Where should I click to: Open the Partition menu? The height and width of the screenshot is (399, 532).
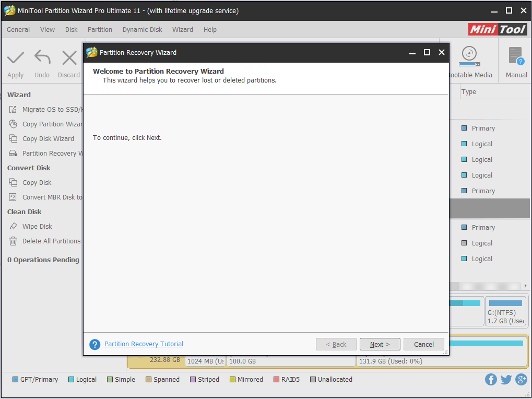100,30
